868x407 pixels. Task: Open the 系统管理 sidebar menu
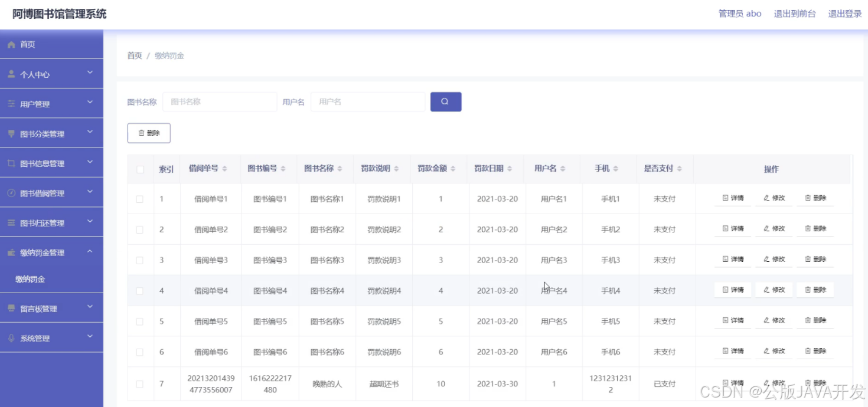(x=51, y=337)
